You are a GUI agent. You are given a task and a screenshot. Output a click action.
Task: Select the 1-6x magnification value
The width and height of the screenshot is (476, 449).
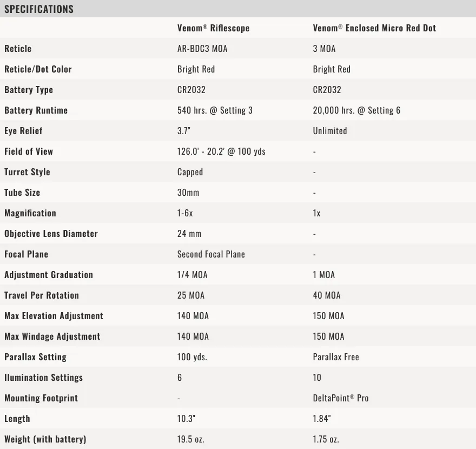[185, 213]
